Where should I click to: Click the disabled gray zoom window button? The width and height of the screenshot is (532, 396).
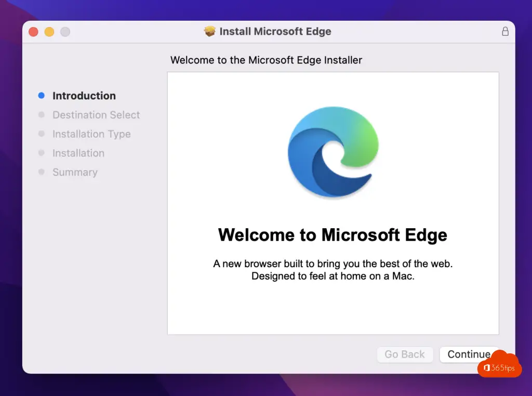click(x=65, y=32)
